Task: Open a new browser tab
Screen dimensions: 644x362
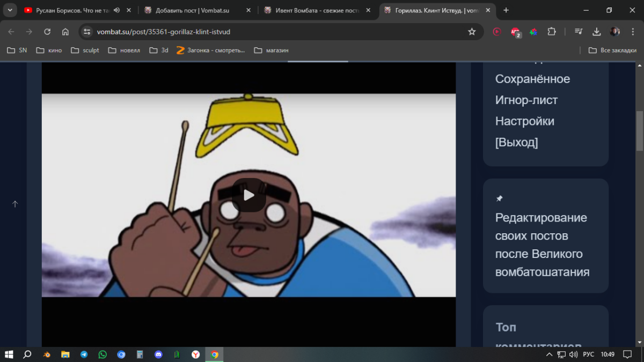Action: (x=506, y=10)
